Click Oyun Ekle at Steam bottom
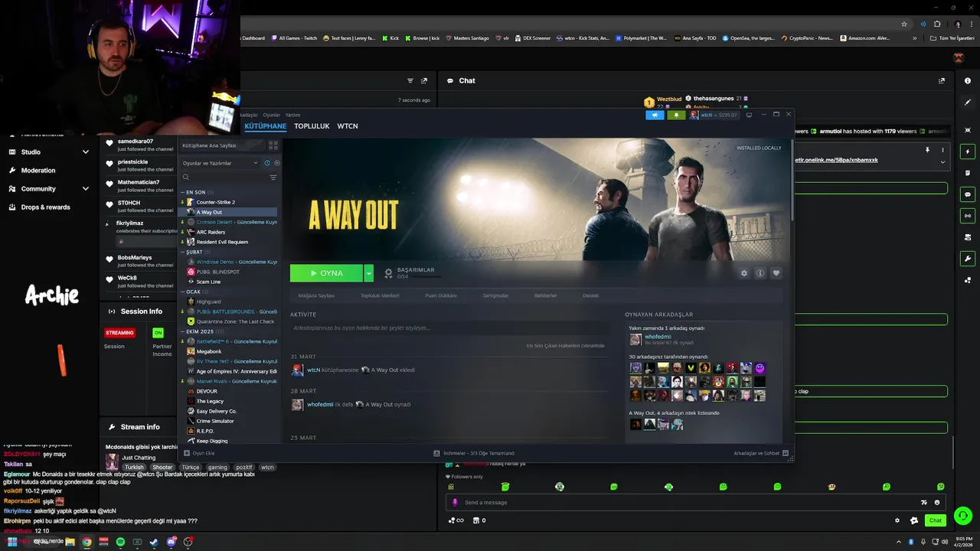 click(200, 453)
